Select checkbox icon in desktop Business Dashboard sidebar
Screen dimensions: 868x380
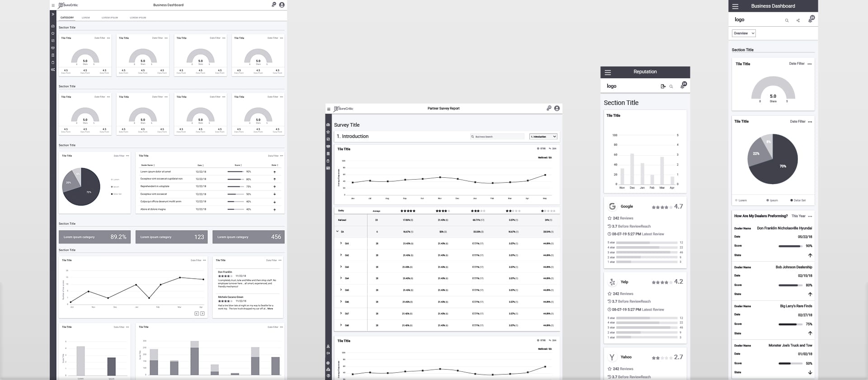point(53,41)
